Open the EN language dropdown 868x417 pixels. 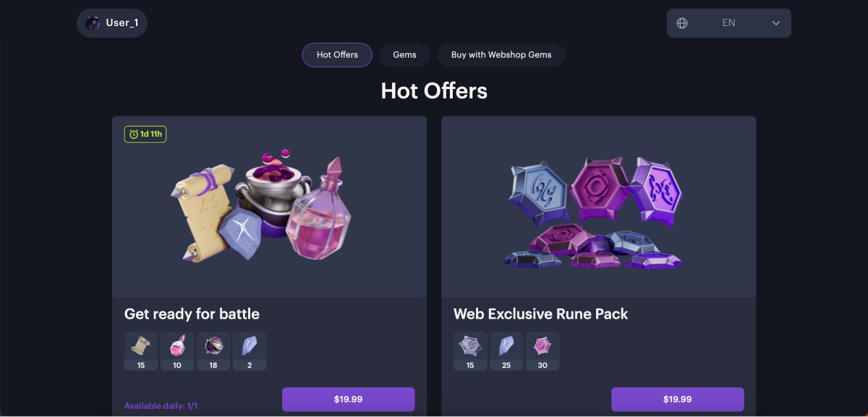[x=728, y=23]
